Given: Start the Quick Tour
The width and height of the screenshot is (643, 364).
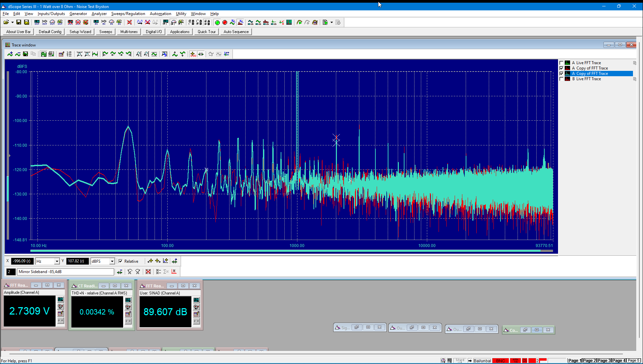Looking at the screenshot, I should click(x=206, y=32).
